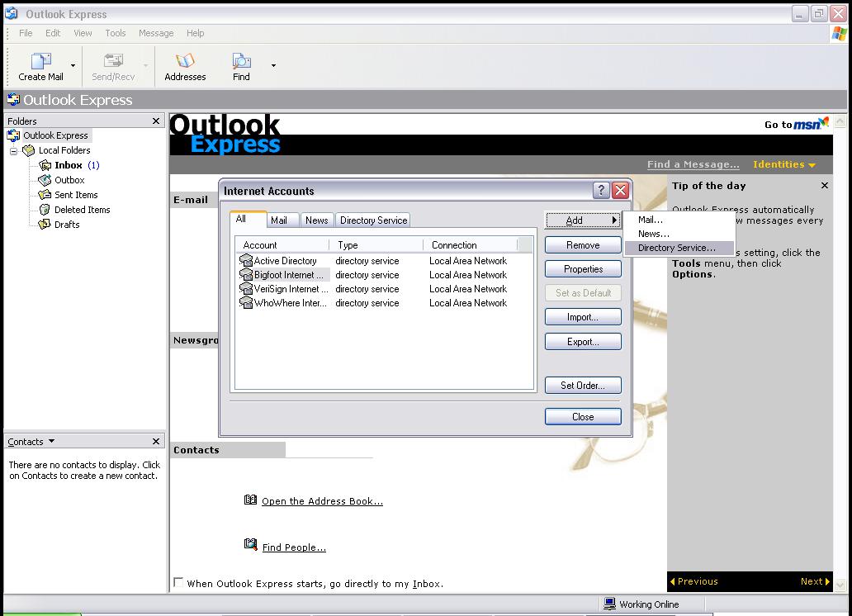Show the Next tip
The height and width of the screenshot is (616, 852).
point(815,581)
